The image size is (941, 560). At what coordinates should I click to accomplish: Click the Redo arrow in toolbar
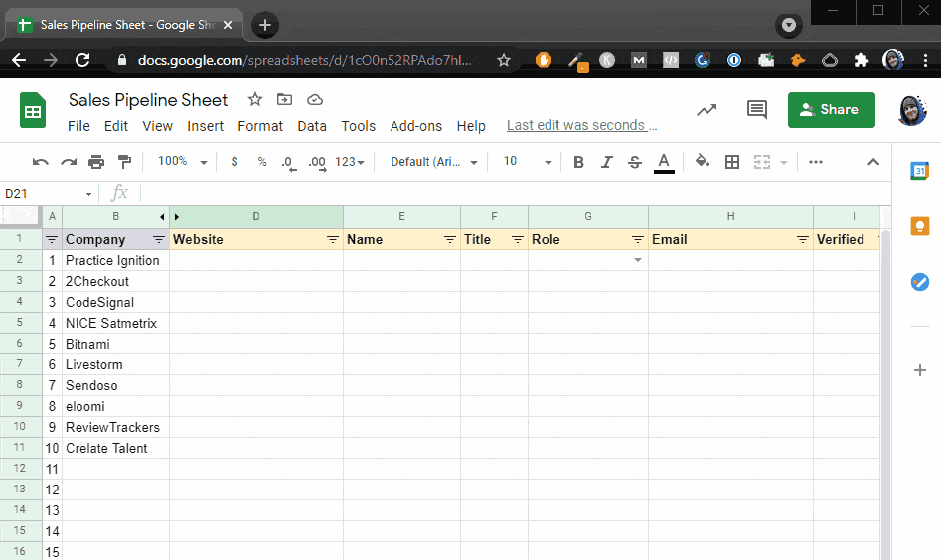pyautogui.click(x=69, y=162)
